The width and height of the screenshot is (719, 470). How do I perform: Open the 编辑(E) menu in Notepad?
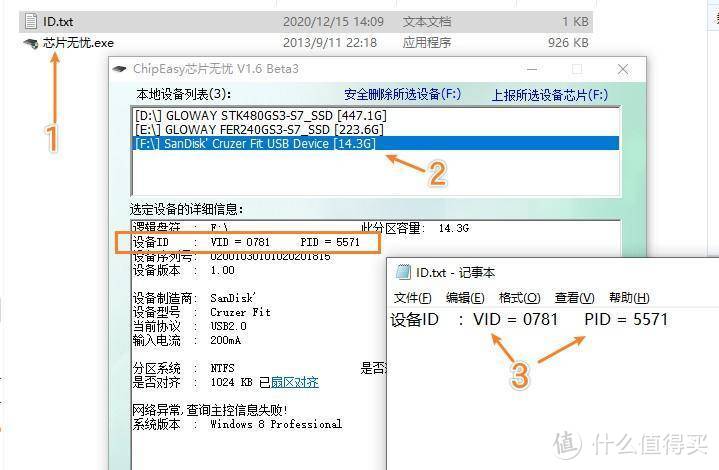click(x=465, y=298)
